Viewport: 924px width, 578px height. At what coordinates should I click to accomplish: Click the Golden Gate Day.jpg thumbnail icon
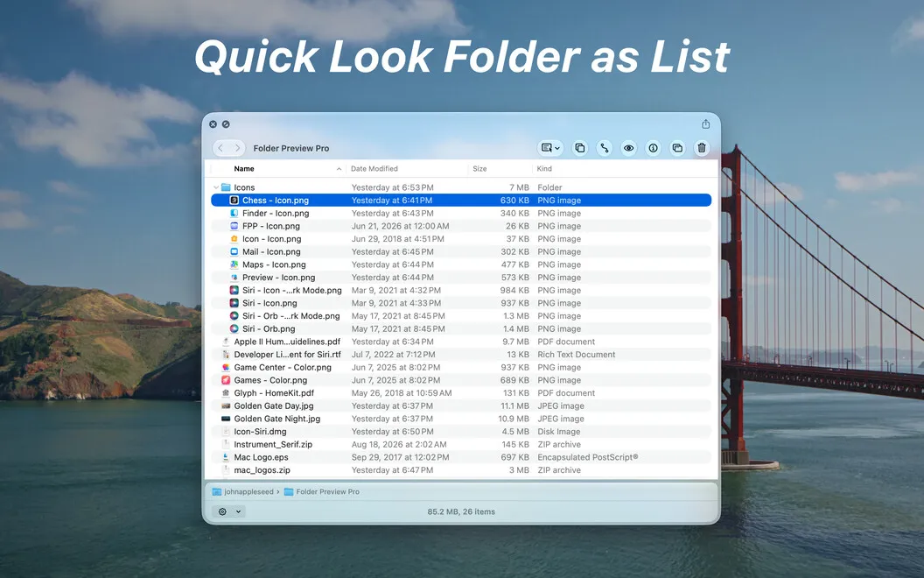coord(226,405)
